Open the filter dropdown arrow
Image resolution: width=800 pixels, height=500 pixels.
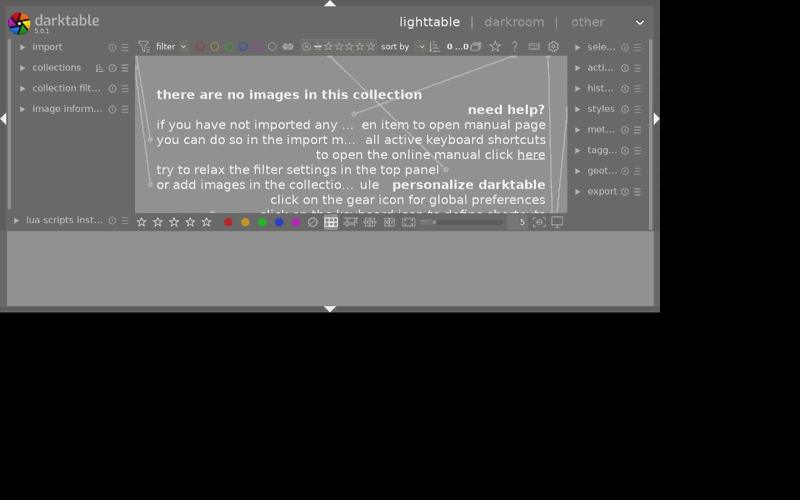[x=184, y=46]
